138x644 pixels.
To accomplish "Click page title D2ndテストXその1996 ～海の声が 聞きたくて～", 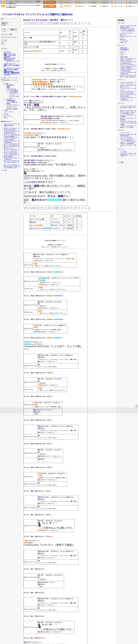I will click(48, 20).
